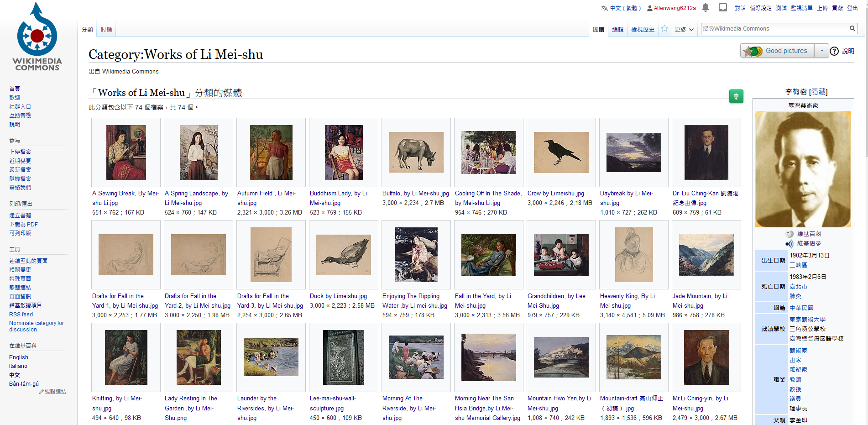Open A Spring Landscape thumbnail
The width and height of the screenshot is (868, 425).
pos(199,152)
